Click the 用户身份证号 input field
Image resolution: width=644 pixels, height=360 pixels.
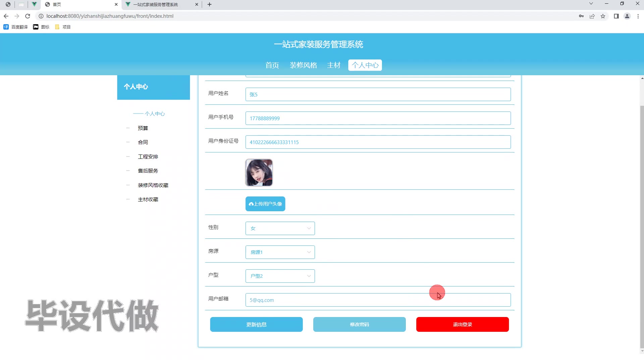378,142
